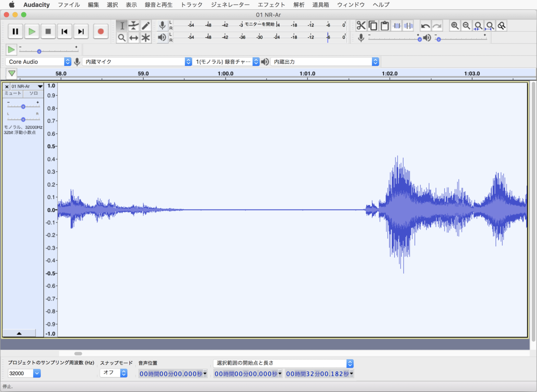The width and height of the screenshot is (537, 392).
Task: Click the Fit Selection zoom icon
Action: point(478,26)
